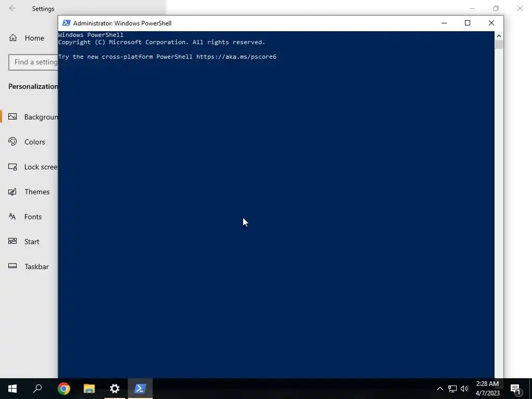Show hidden system tray icons
This screenshot has height=399, width=532.
point(440,389)
